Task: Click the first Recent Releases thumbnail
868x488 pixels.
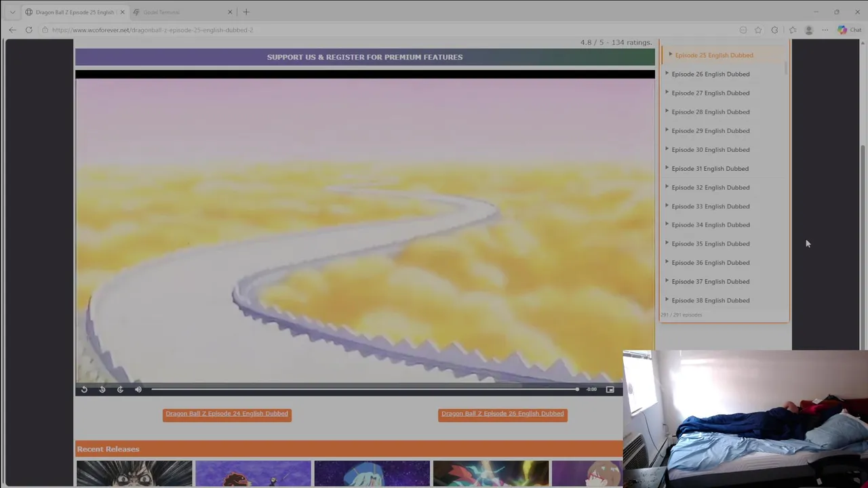Action: pyautogui.click(x=134, y=473)
